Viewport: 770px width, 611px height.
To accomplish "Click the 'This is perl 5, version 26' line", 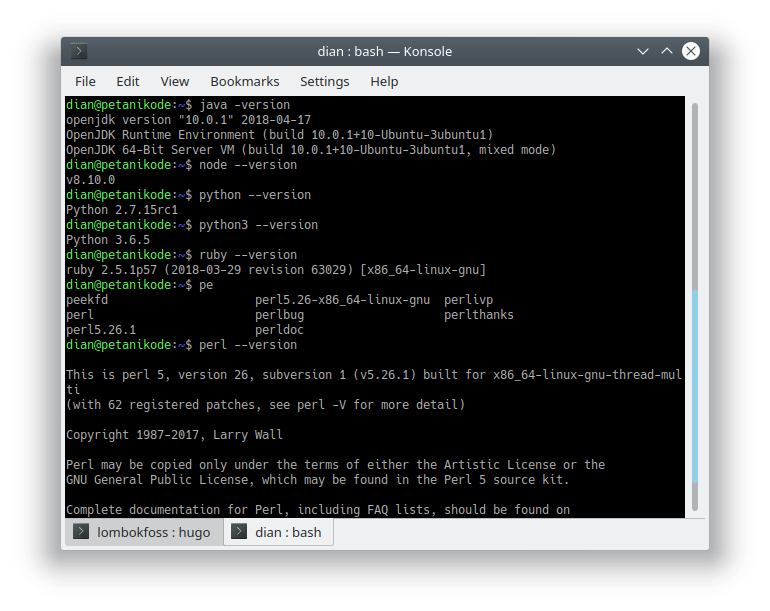I will point(374,375).
